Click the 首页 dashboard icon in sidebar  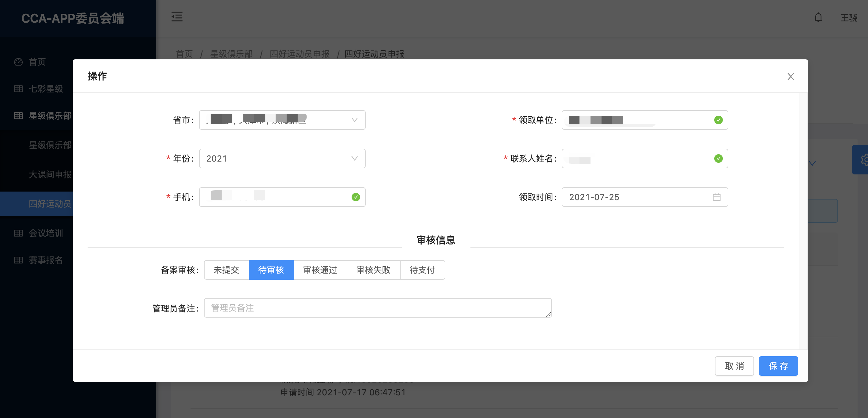click(x=18, y=62)
